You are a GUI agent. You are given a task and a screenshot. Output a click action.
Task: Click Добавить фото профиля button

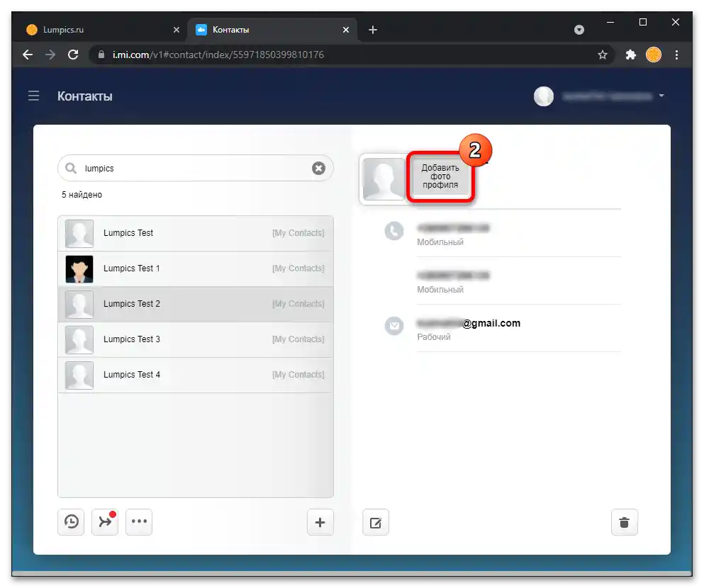coord(440,176)
